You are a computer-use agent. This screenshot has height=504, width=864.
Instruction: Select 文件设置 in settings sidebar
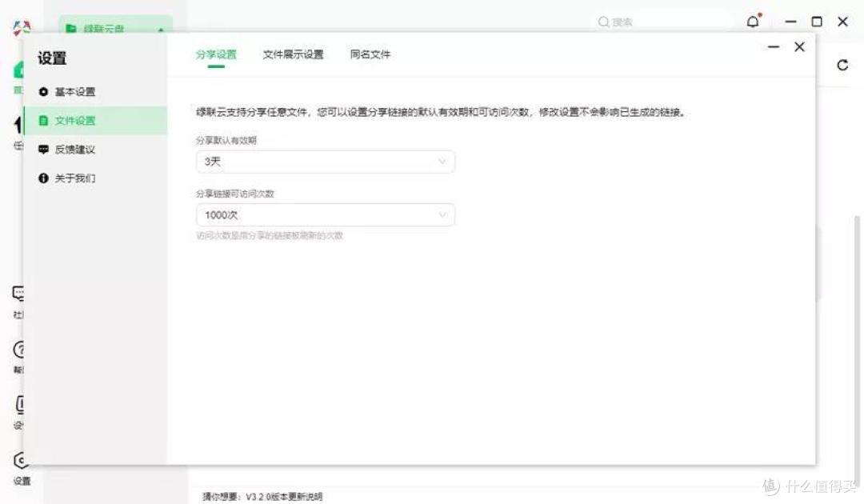(95, 121)
